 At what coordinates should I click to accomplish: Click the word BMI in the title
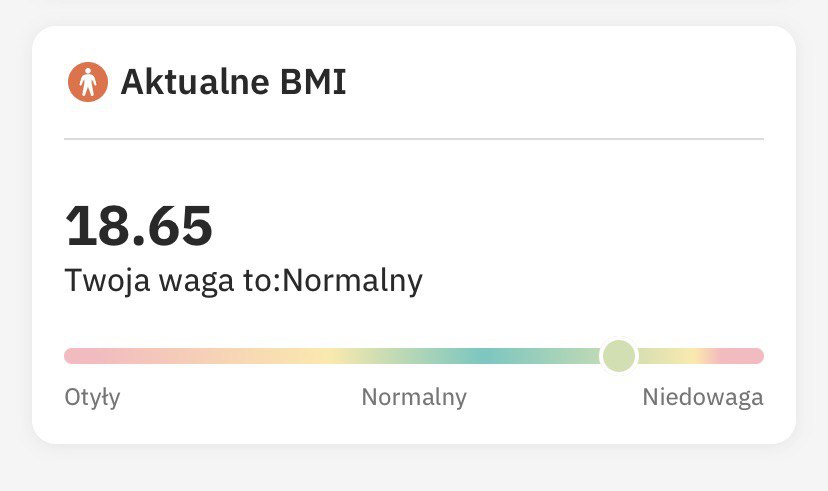(313, 82)
